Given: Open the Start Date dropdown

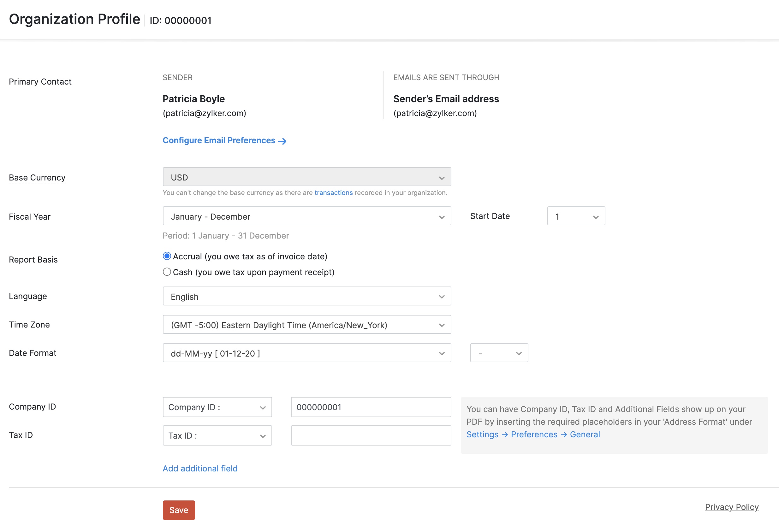Looking at the screenshot, I should (x=576, y=216).
